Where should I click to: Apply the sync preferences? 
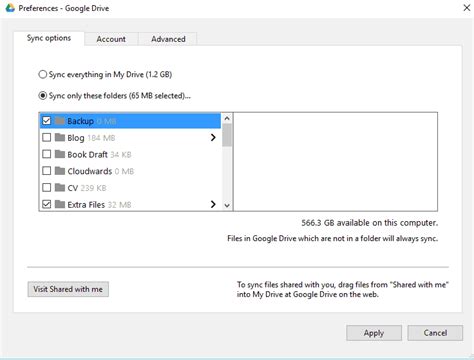(x=374, y=333)
